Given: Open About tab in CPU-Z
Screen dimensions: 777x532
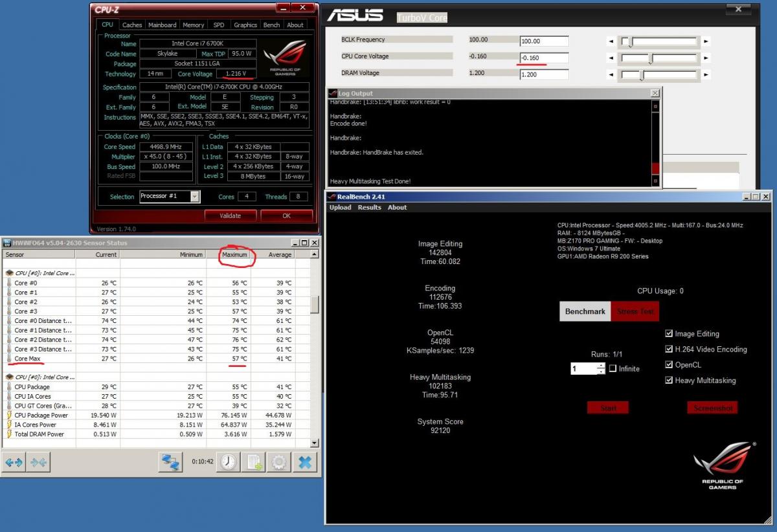Looking at the screenshot, I should pyautogui.click(x=295, y=25).
